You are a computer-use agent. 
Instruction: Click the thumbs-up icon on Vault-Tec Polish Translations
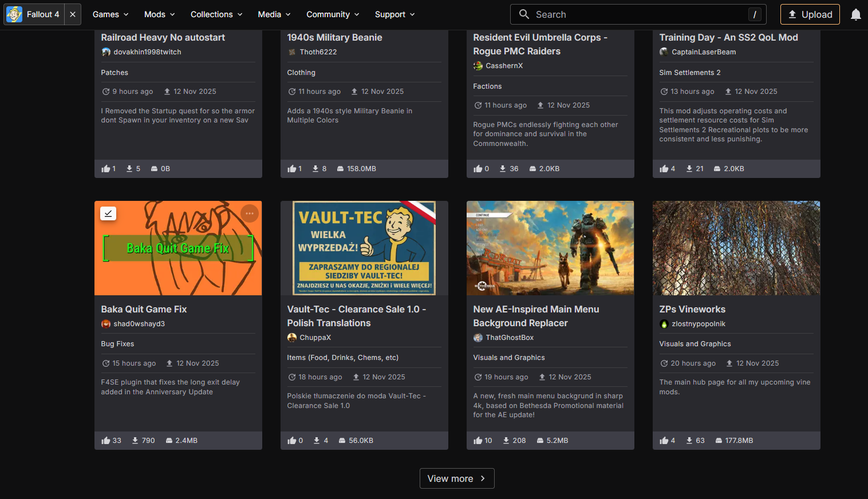click(x=292, y=441)
